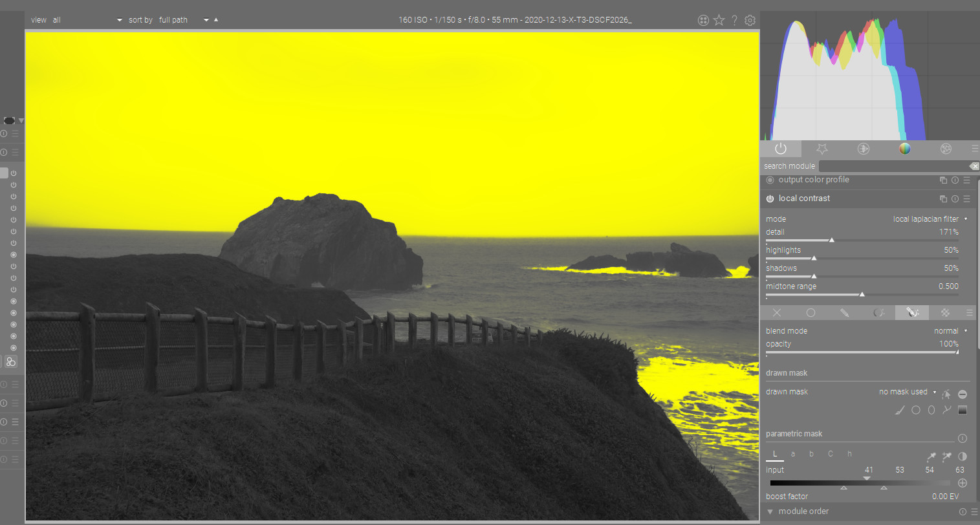980x525 pixels.
Task: Switch blending off with the X button
Action: pos(777,313)
